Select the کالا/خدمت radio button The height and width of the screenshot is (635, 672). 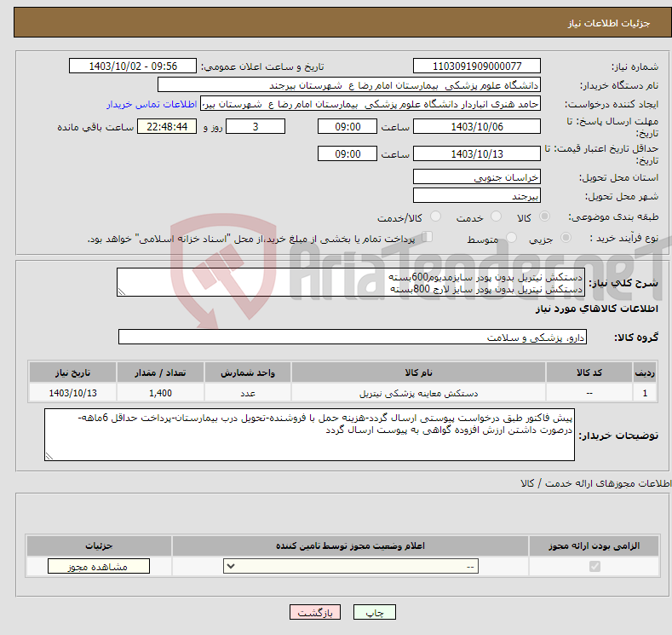(x=435, y=216)
